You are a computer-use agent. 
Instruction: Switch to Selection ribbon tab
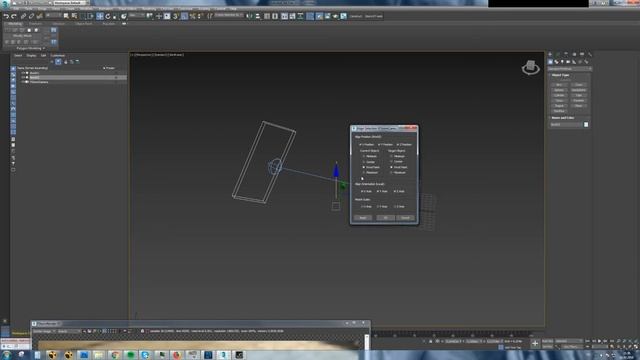tap(58, 24)
